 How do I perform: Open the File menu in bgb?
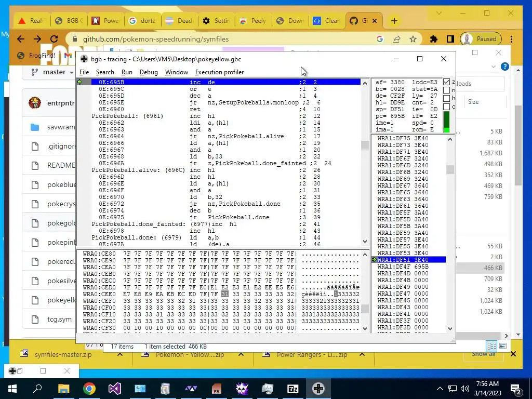(84, 72)
